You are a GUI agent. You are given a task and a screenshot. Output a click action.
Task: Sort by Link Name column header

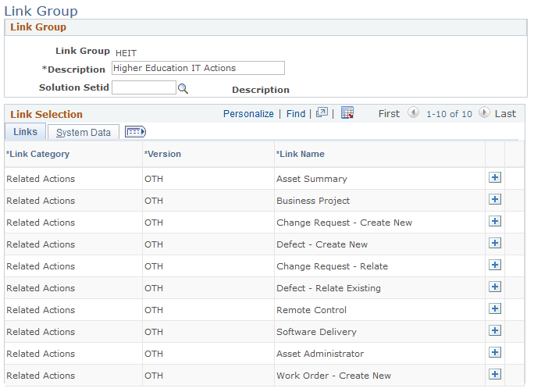click(300, 154)
